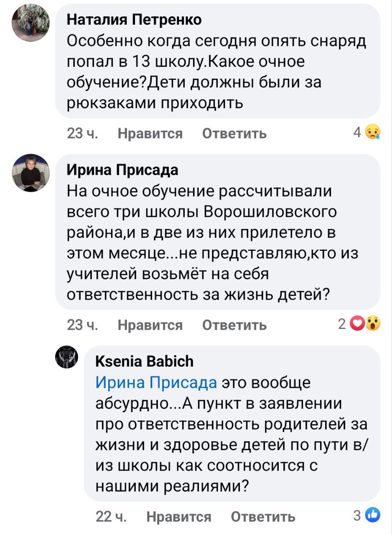Open the wow emoji reaction on Присада's comment
Image resolution: width=392 pixels, height=535 pixels.
tap(373, 324)
